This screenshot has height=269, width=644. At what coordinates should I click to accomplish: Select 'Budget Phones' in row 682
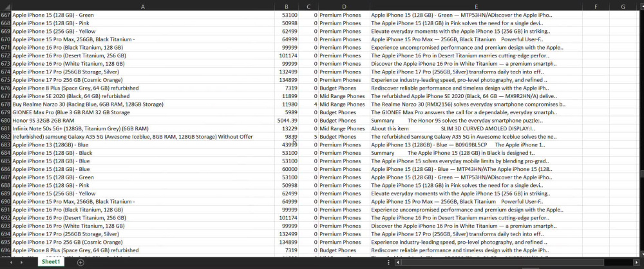point(344,137)
